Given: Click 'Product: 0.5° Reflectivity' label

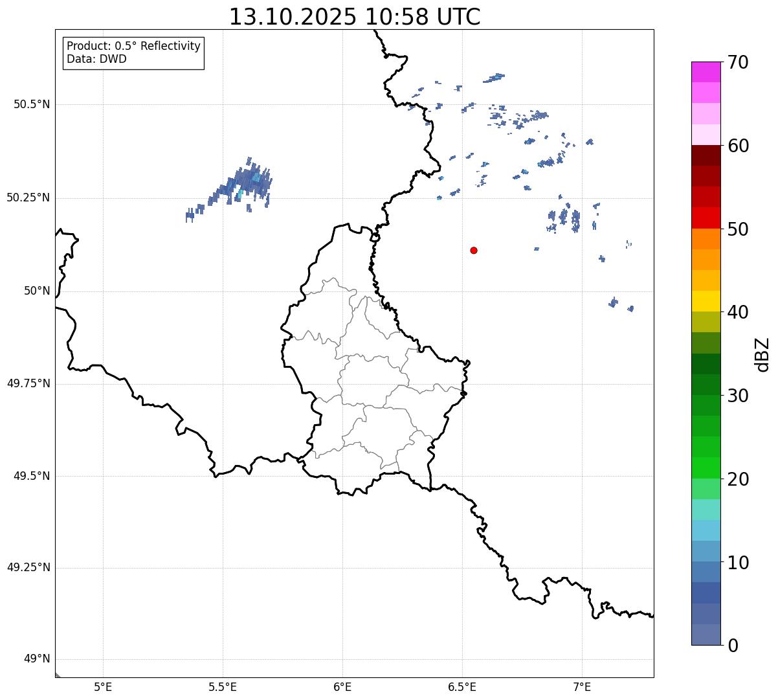Looking at the screenshot, I should point(133,47).
